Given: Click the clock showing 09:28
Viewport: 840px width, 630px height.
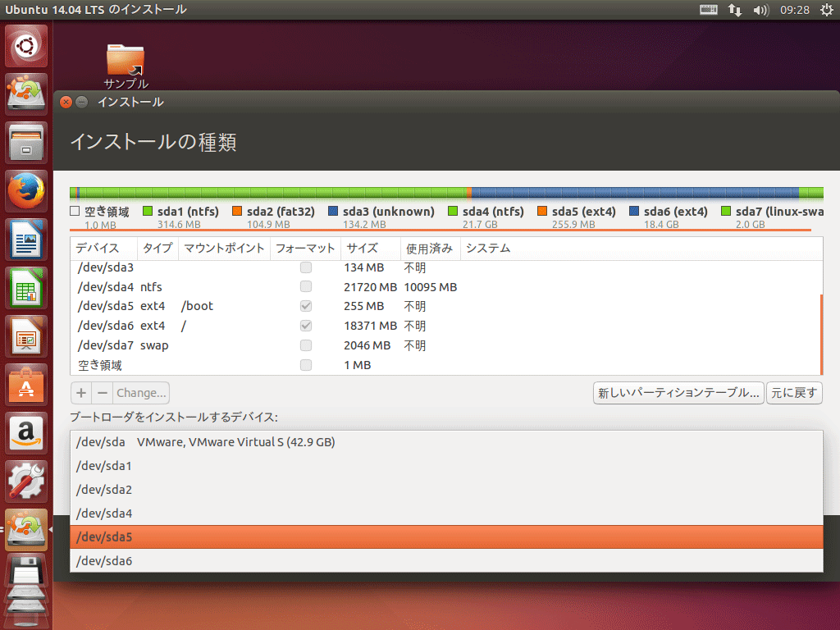Looking at the screenshot, I should [794, 10].
